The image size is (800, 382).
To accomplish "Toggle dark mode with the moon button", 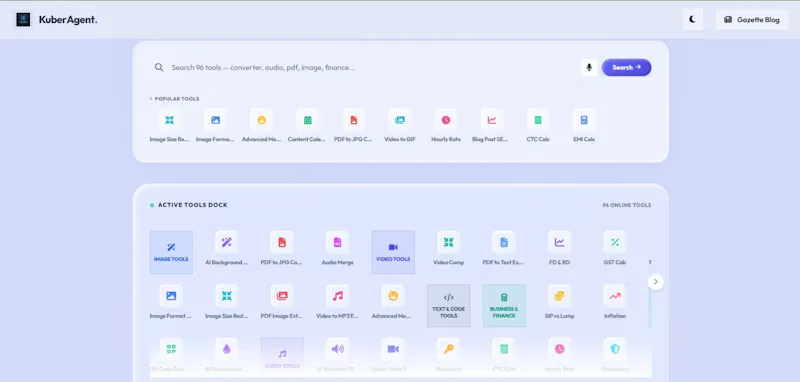I will click(692, 19).
